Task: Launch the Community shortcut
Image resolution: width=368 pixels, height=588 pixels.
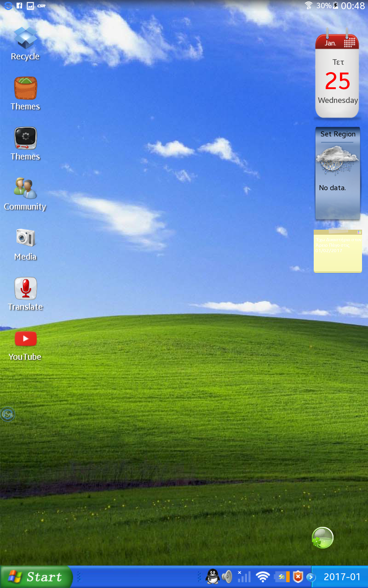Action: (x=25, y=194)
